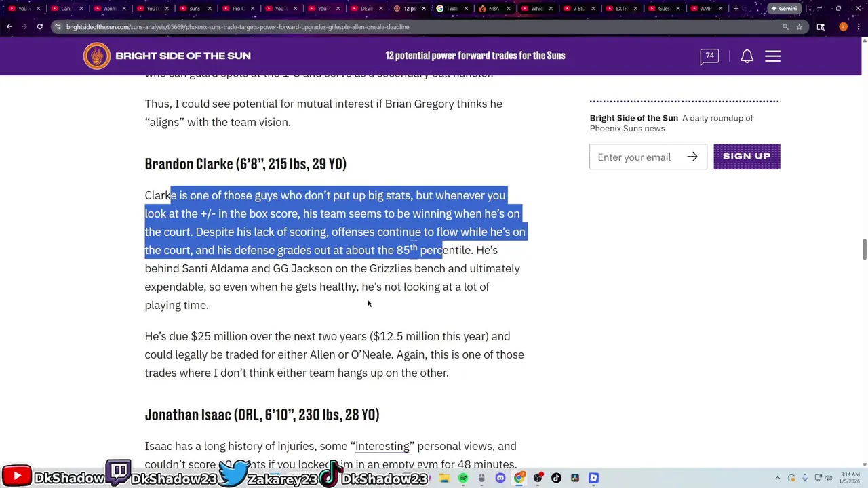Open the site hamburger menu
The image size is (868, 488).
(772, 56)
